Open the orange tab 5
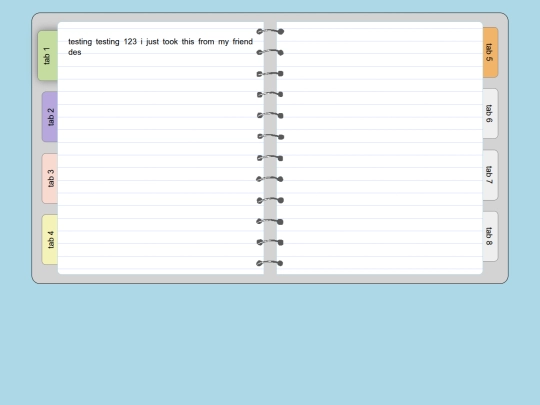Viewport: 540px width, 405px height. point(490,52)
